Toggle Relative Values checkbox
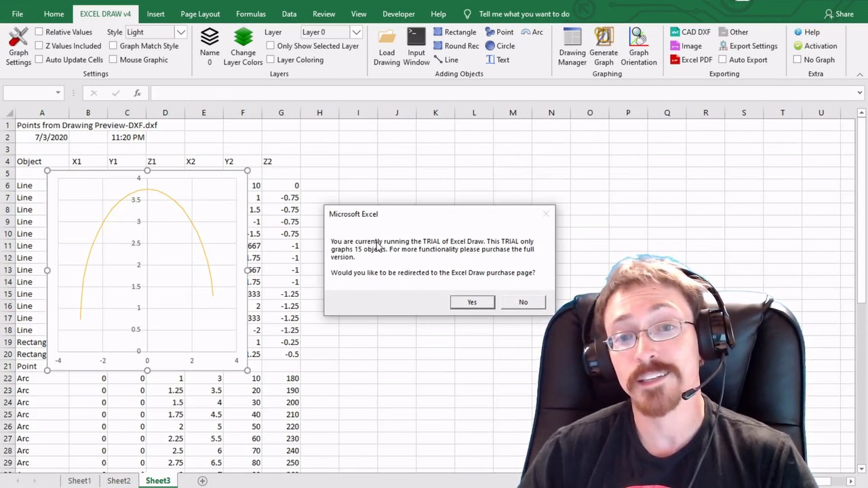The width and height of the screenshot is (868, 488). tap(39, 32)
